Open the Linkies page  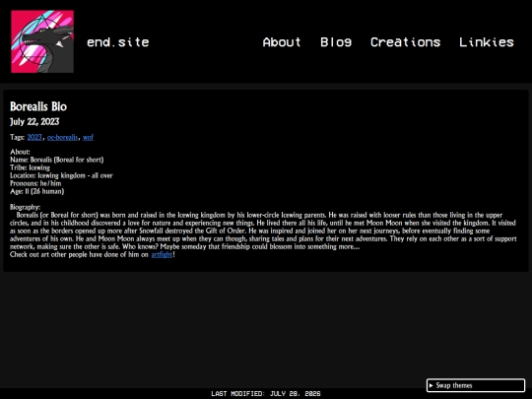(x=487, y=42)
